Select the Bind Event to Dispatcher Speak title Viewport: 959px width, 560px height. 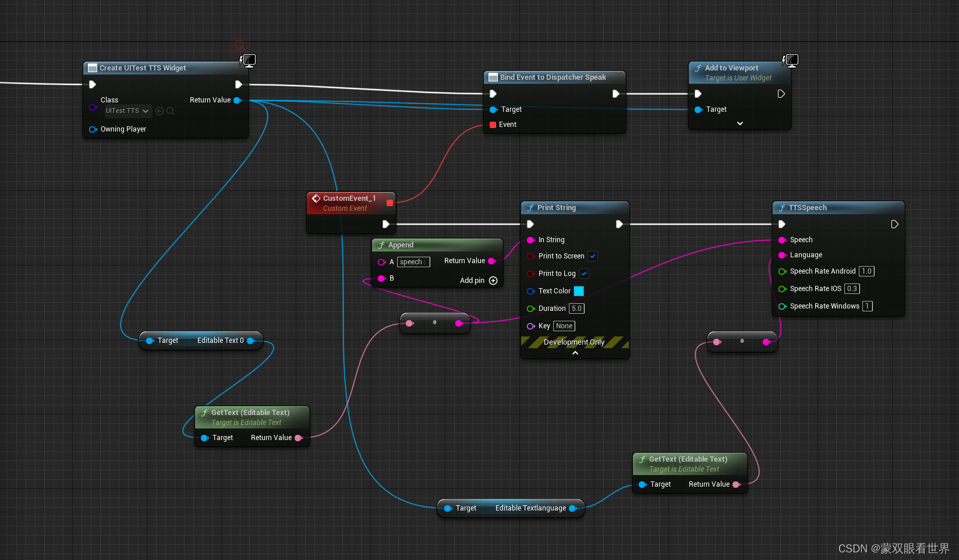click(x=553, y=77)
